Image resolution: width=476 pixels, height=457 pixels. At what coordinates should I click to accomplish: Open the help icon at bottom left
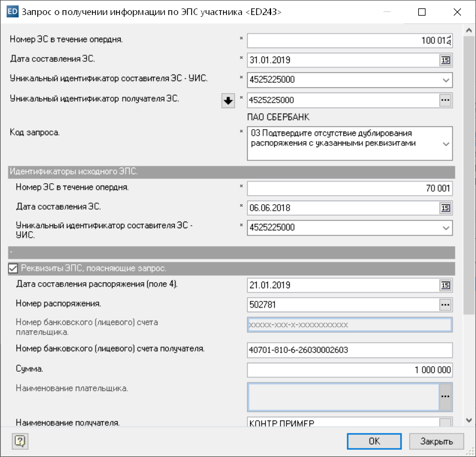(x=19, y=441)
